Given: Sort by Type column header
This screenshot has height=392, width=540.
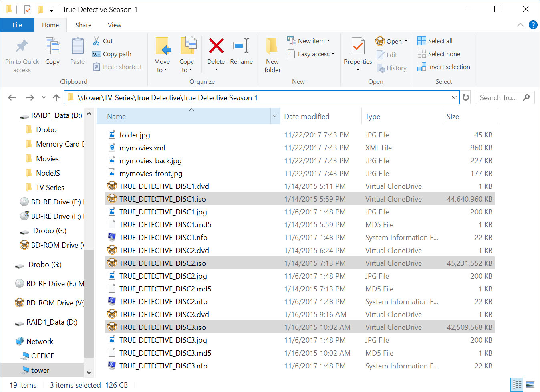Looking at the screenshot, I should [402, 116].
